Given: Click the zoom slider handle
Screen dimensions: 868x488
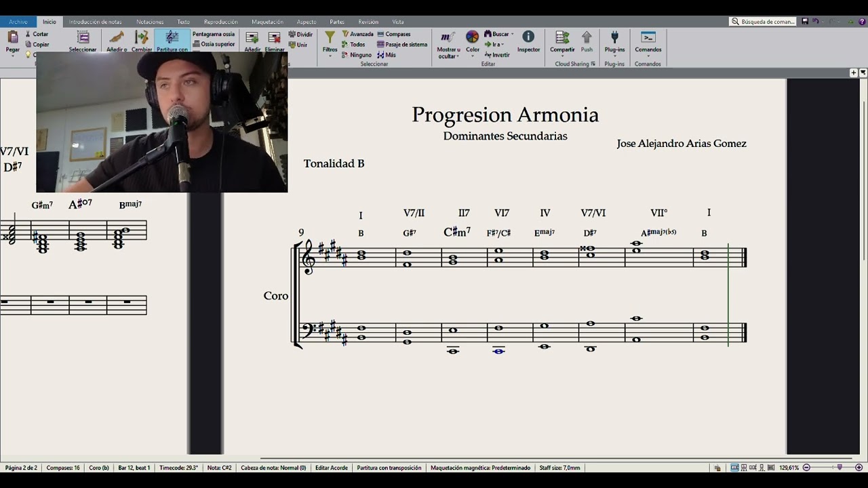Looking at the screenshot, I should click(x=840, y=468).
